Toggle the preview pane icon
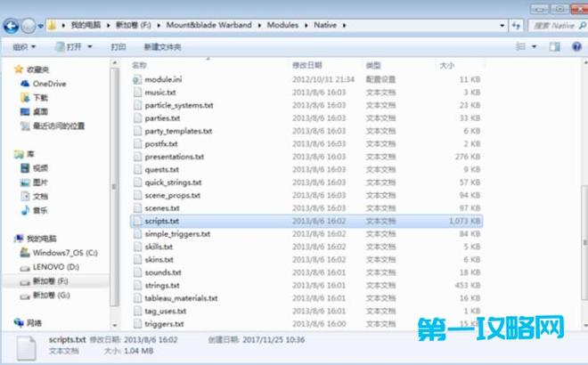588x365 pixels. point(555,47)
